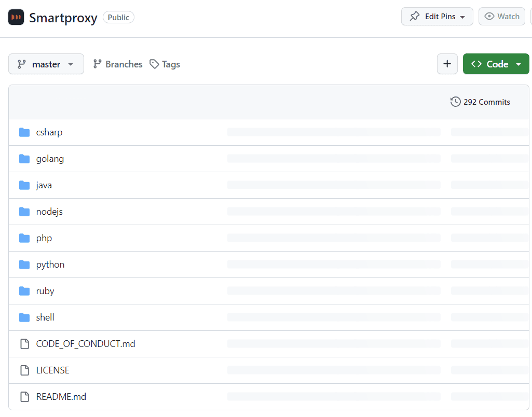Open the nodejs folder
Viewport: 532px width, 417px height.
(49, 211)
